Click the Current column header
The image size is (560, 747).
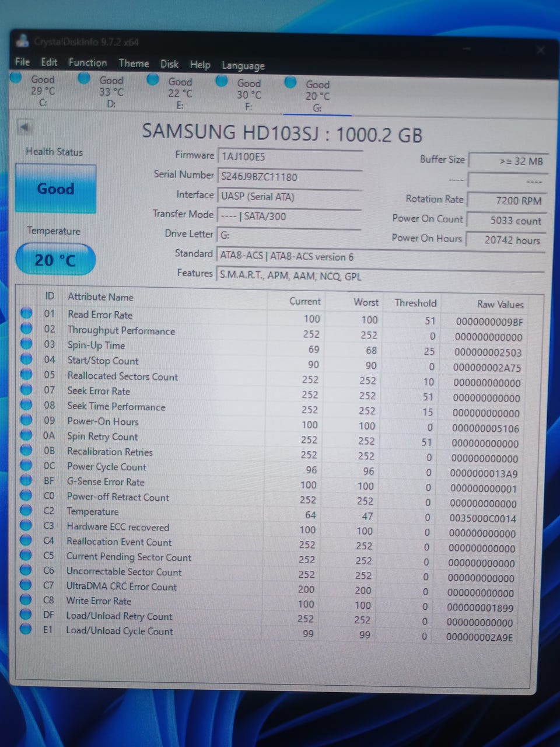(x=304, y=301)
